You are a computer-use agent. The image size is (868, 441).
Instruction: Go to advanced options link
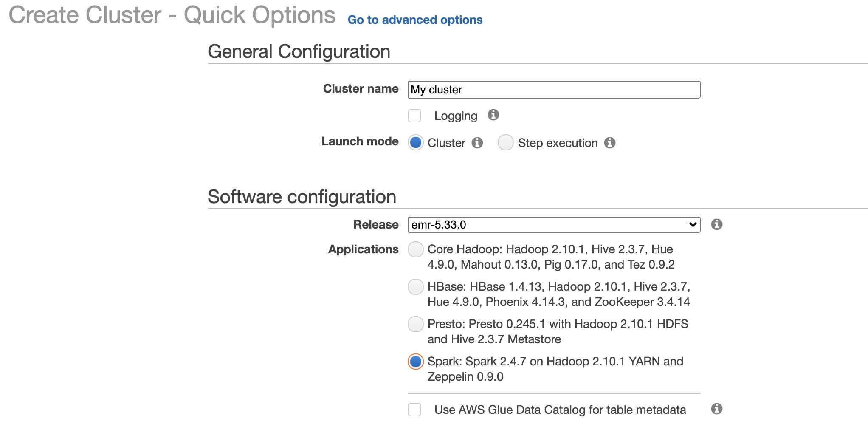pos(415,20)
